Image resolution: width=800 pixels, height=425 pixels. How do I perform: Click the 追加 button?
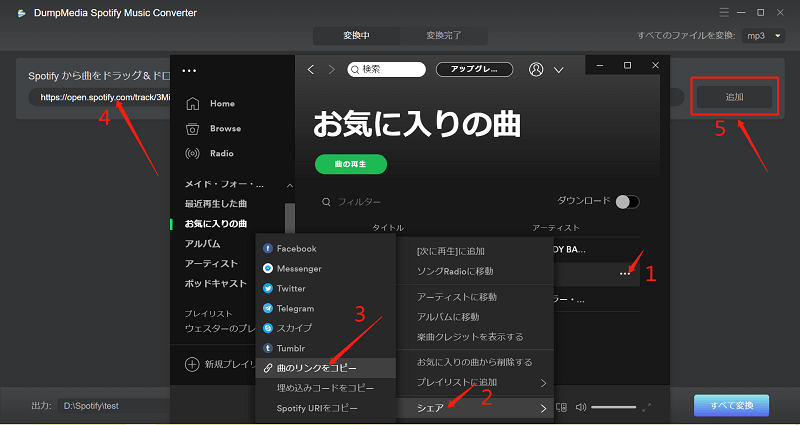point(734,97)
